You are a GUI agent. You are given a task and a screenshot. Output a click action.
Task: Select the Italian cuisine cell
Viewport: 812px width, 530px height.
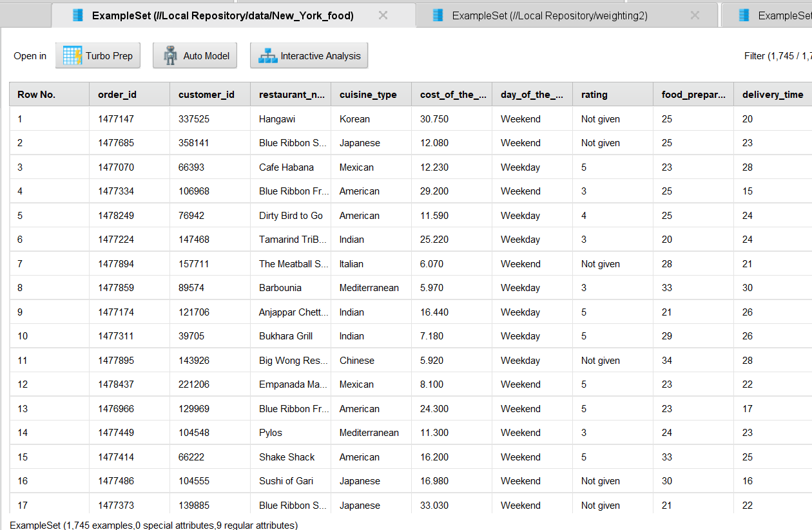[x=371, y=264]
